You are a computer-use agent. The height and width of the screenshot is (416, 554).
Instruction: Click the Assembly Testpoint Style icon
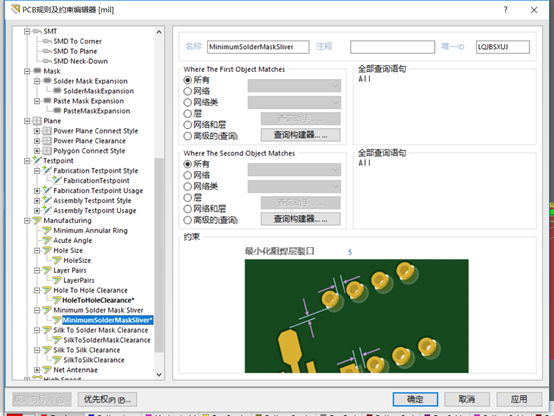[x=47, y=200]
